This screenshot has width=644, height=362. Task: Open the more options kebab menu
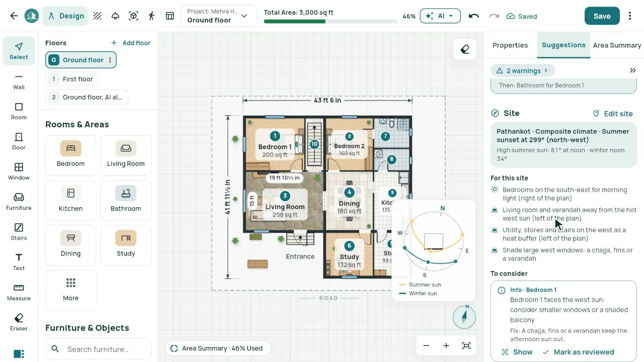(x=630, y=16)
